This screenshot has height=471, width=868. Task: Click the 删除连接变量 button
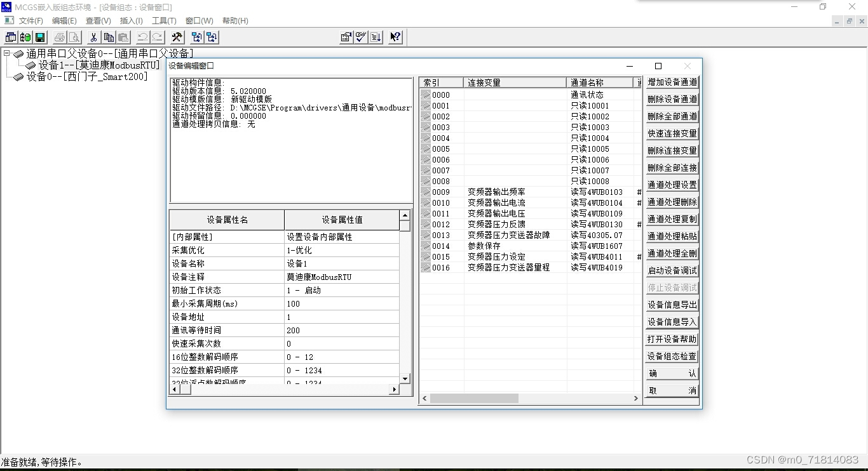click(672, 151)
